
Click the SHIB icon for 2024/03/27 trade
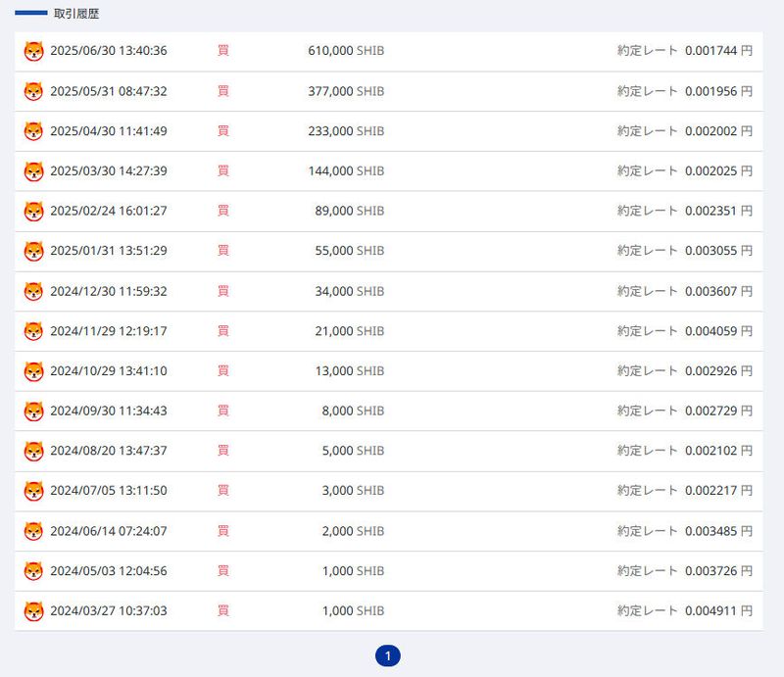(34, 611)
